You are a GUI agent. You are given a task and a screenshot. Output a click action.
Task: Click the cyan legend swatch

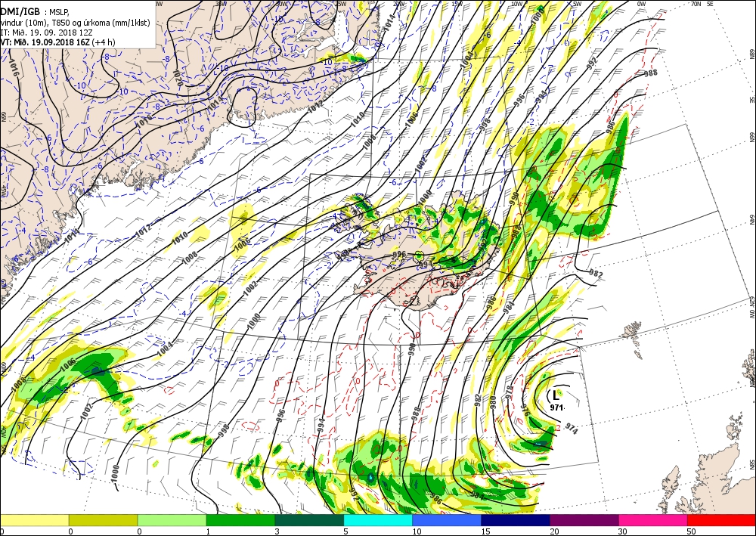pos(378,520)
